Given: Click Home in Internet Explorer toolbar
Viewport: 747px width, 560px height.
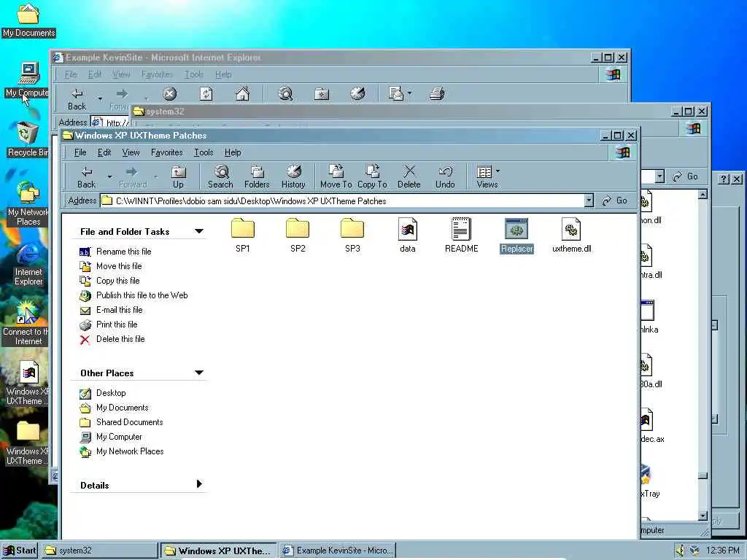Looking at the screenshot, I should 242,94.
